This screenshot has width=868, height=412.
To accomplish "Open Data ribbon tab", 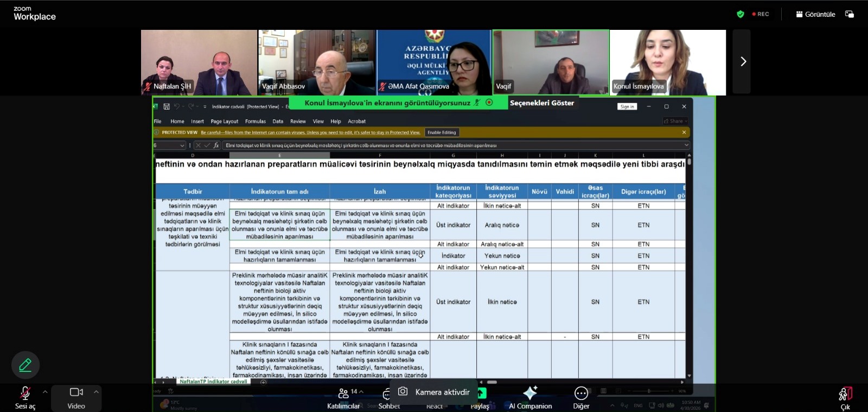I will tap(278, 122).
